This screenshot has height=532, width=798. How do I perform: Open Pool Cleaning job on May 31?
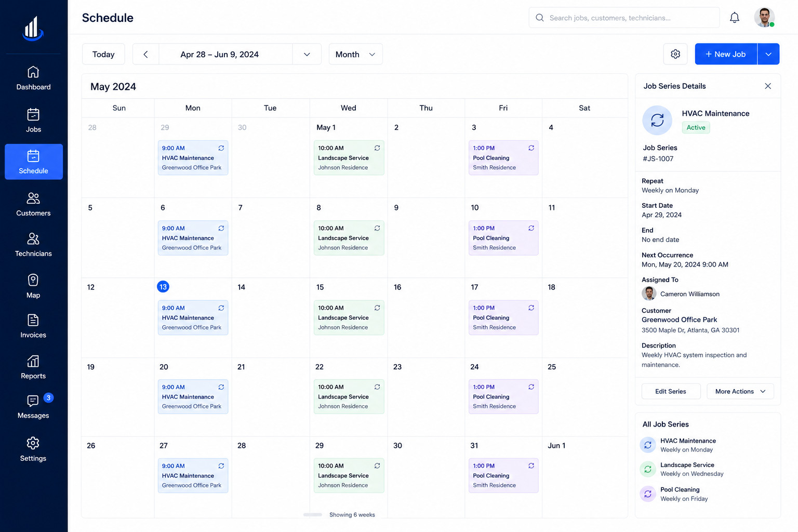(503, 475)
